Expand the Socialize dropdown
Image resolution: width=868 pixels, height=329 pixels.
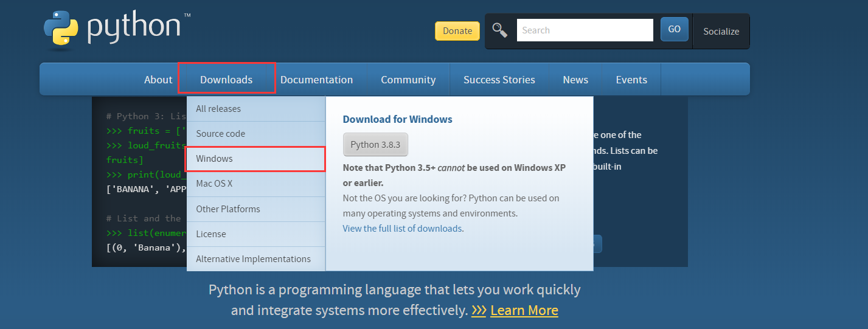(x=721, y=31)
